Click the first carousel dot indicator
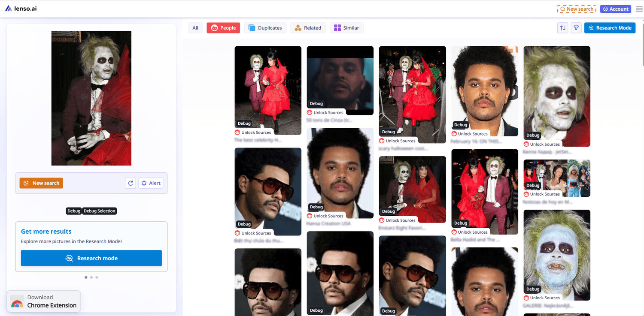Screen dimensions: 644x316 tap(86, 277)
